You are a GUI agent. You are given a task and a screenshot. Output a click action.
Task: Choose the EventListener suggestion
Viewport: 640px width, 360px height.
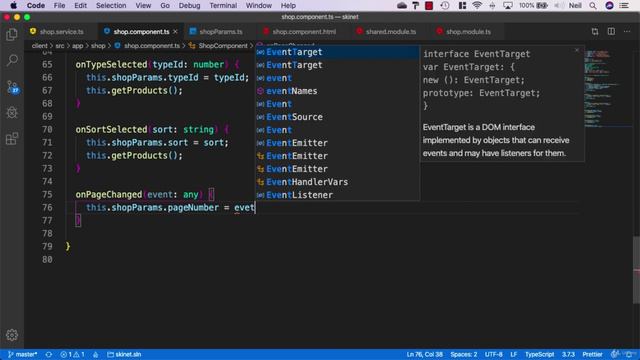[337, 195]
